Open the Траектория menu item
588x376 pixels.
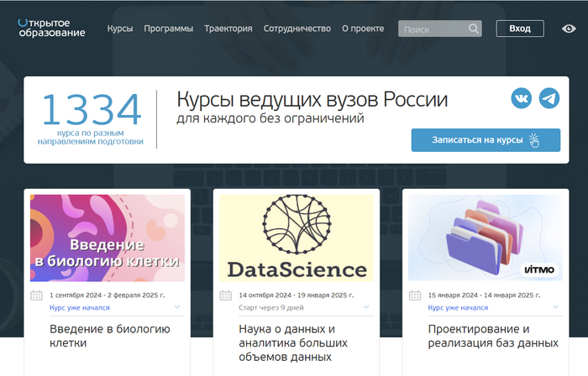pyautogui.click(x=228, y=29)
